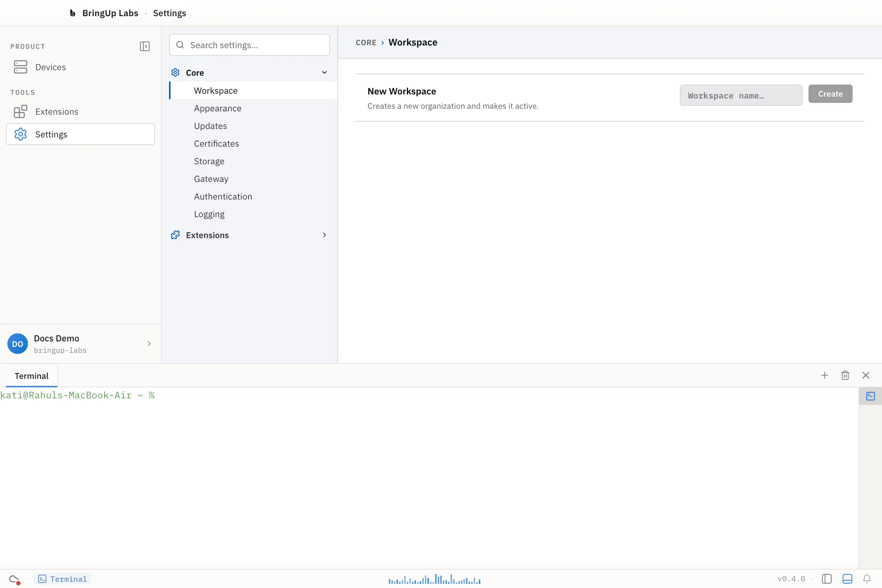Select the terminal session icon at right
882x588 pixels.
(870, 396)
